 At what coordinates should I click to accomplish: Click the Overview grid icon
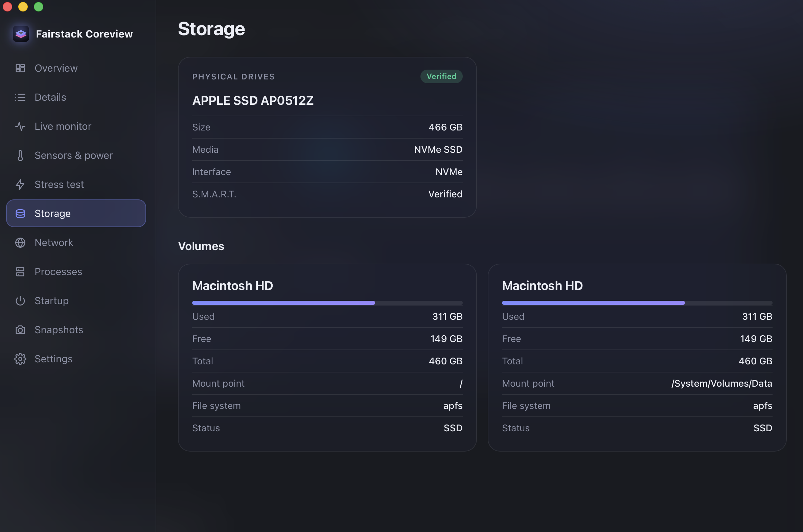(x=20, y=68)
